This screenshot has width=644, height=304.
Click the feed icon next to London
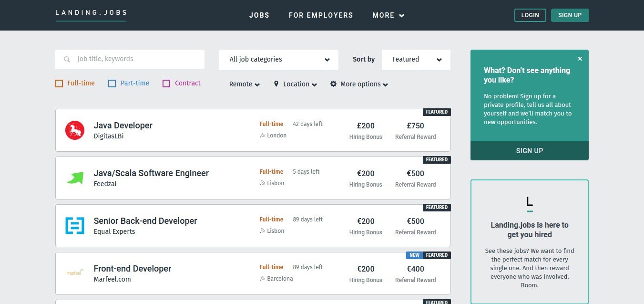(x=262, y=136)
